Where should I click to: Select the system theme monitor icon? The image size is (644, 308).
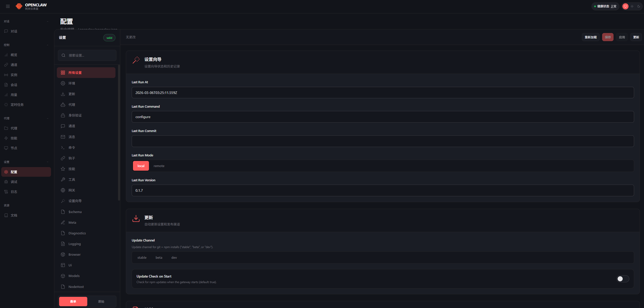point(625,6)
